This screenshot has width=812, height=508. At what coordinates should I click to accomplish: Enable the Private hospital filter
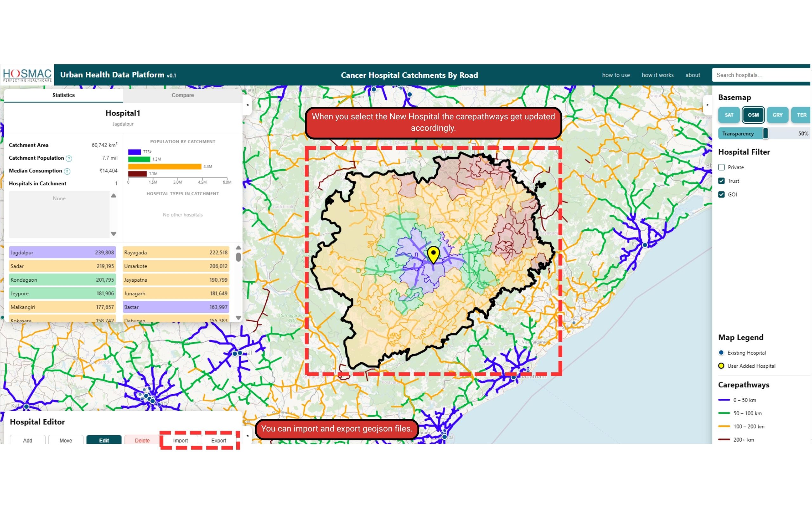(x=721, y=167)
